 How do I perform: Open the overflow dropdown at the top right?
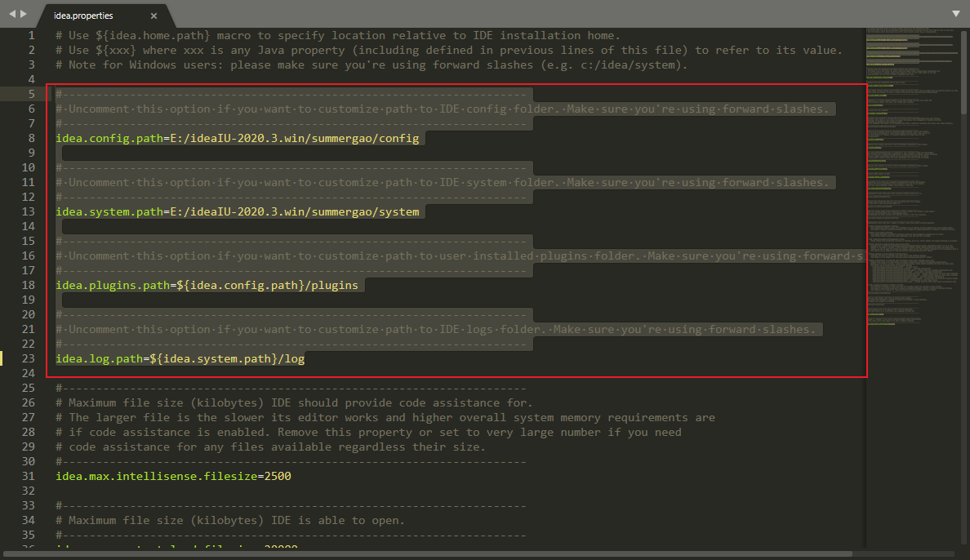pos(955,14)
